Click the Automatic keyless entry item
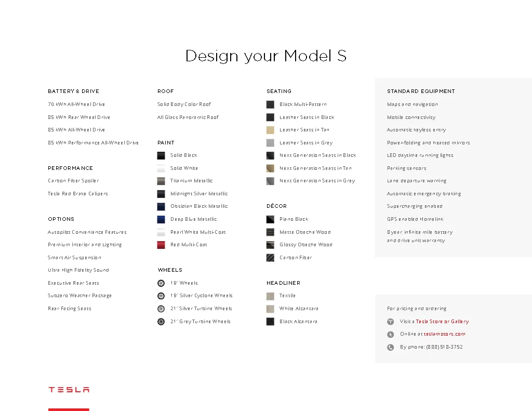The height and width of the screenshot is (411, 532). [x=417, y=130]
